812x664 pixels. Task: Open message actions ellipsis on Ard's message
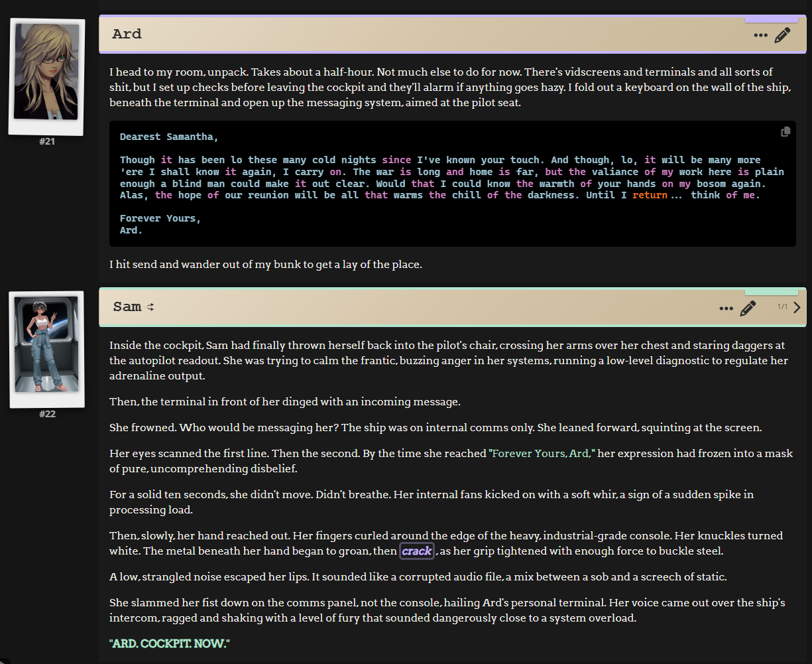coord(760,35)
